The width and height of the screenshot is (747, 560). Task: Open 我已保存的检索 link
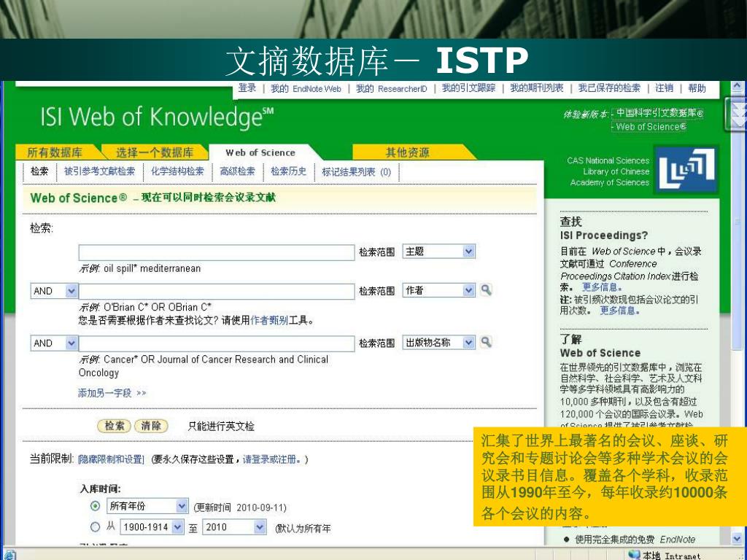point(609,88)
